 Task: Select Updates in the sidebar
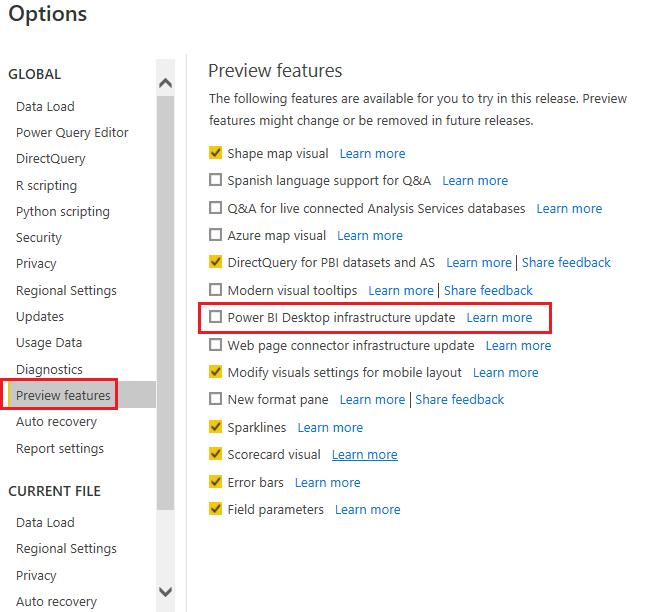40,316
